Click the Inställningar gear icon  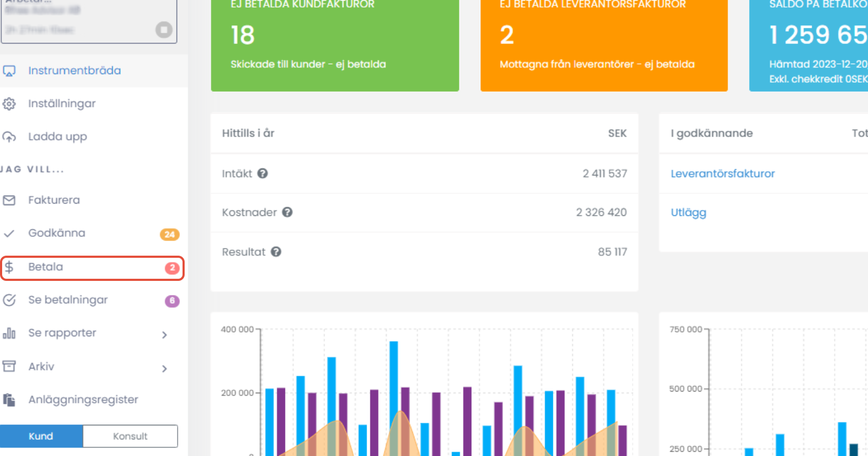[9, 104]
